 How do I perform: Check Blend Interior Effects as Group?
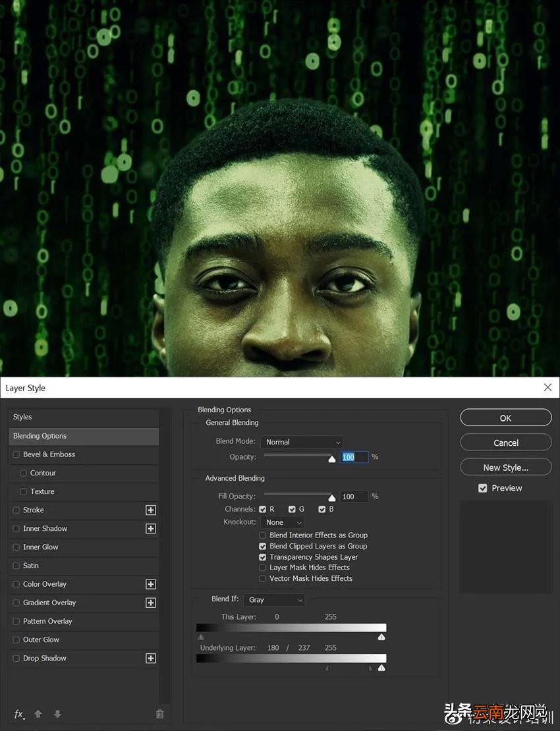262,535
